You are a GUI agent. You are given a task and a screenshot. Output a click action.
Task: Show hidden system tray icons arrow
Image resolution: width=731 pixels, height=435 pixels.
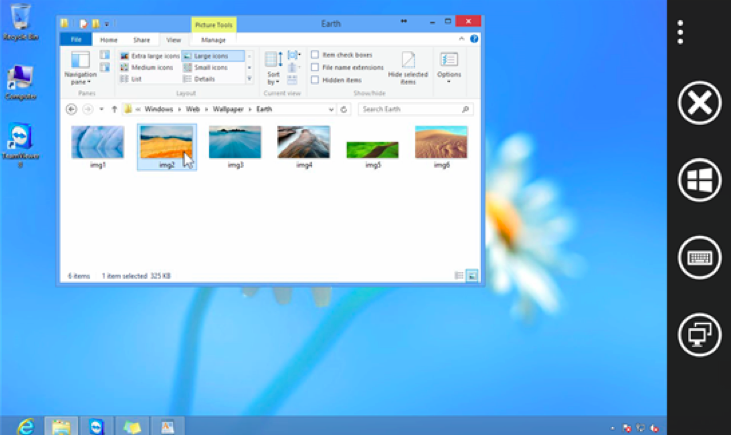click(613, 428)
